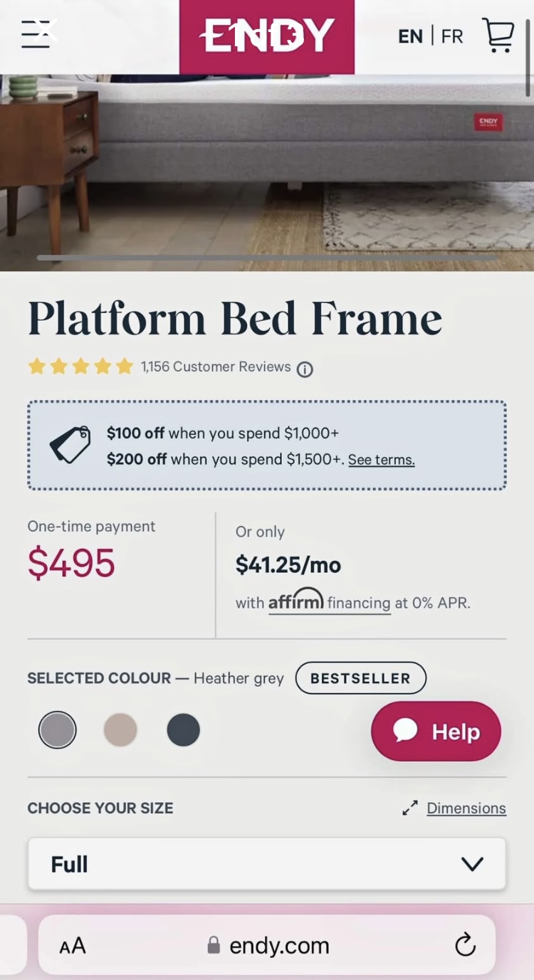Select the dark navy colour swatch
Screen dimensions: 534x980
[x=184, y=730]
